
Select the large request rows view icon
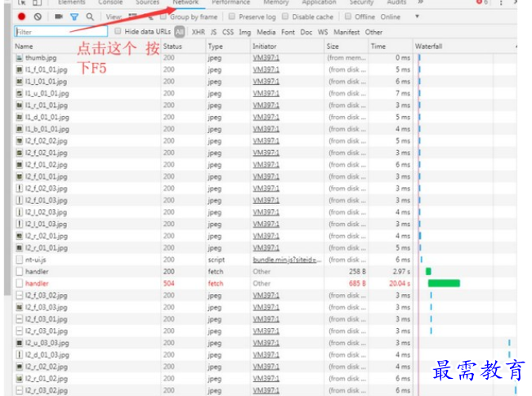tap(132, 16)
